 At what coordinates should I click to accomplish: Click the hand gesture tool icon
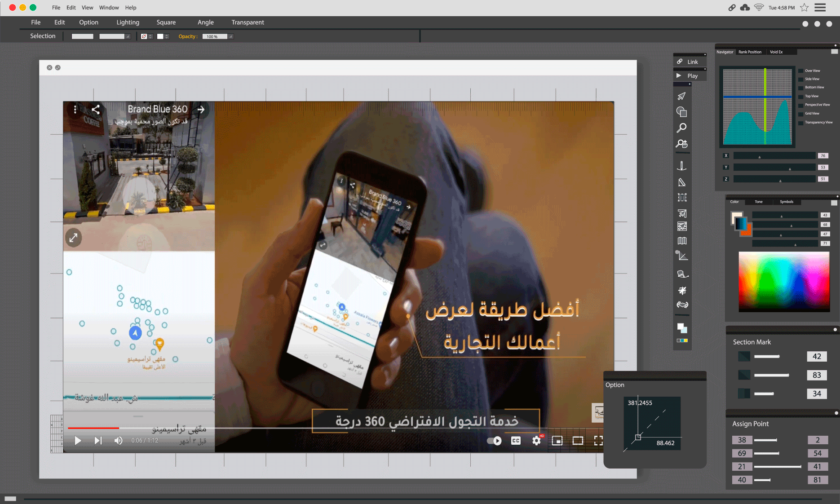pyautogui.click(x=682, y=273)
